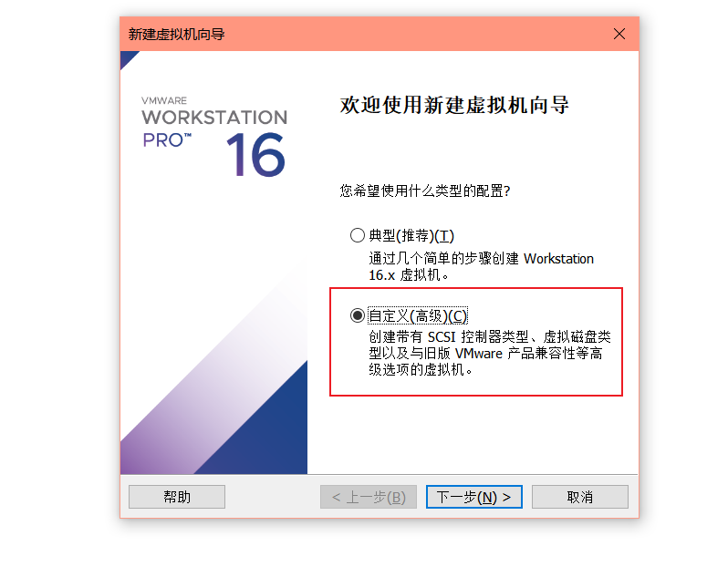Close the 新建虚拟机向导 dialog with X
The width and height of the screenshot is (728, 567).
point(619,34)
